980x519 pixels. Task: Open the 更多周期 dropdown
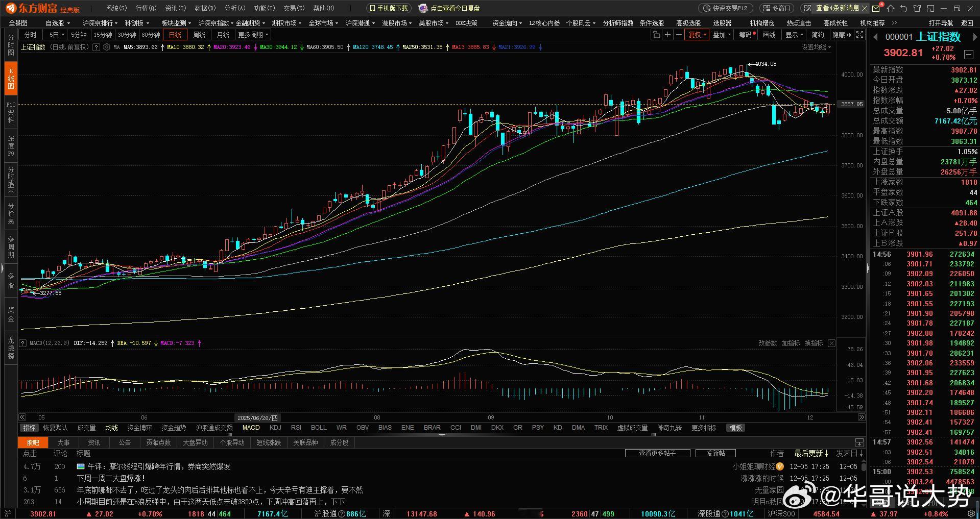click(253, 35)
